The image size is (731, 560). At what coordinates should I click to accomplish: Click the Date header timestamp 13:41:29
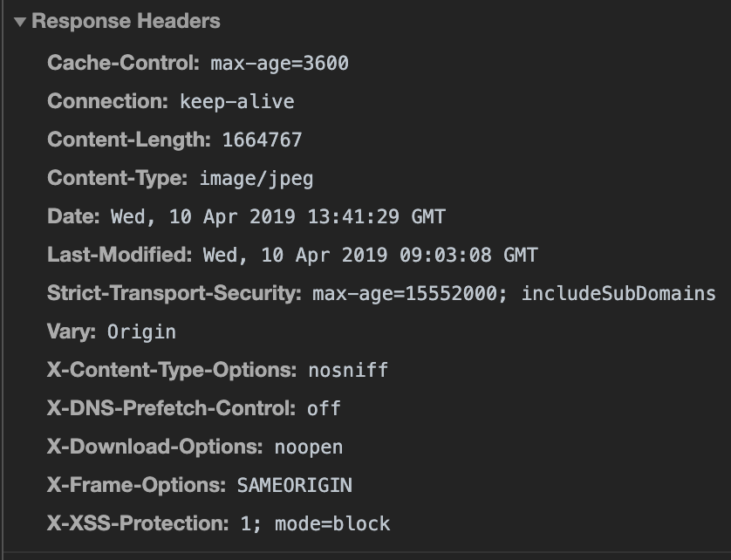point(353,217)
